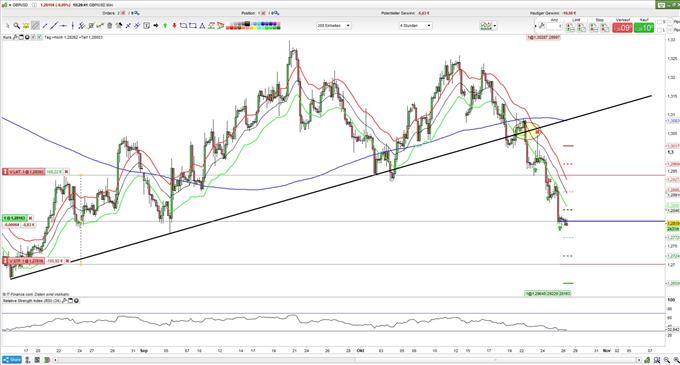The height and width of the screenshot is (365, 680).
Task: Tick the S checkbox beside Kauf
Action: (x=659, y=22)
